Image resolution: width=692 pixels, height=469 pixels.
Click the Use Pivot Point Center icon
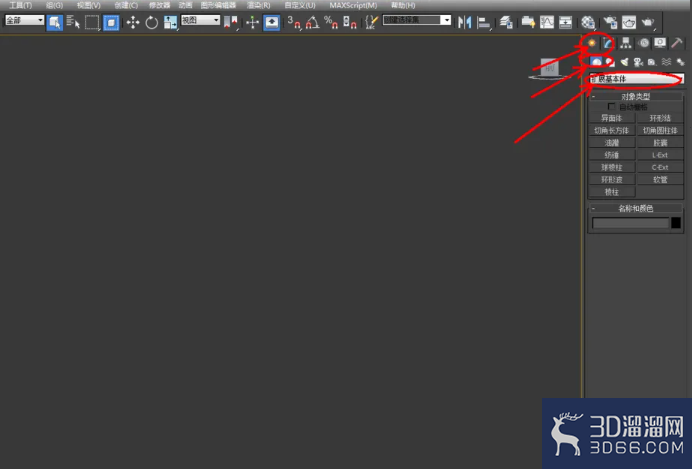click(231, 22)
